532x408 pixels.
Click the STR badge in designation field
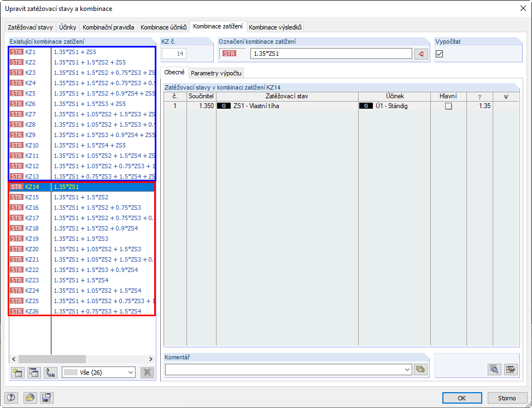pos(229,54)
